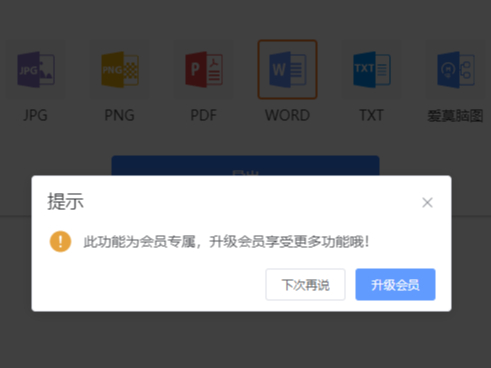491x368 pixels.
Task: Pick the PDF export format icon
Action: (x=204, y=69)
